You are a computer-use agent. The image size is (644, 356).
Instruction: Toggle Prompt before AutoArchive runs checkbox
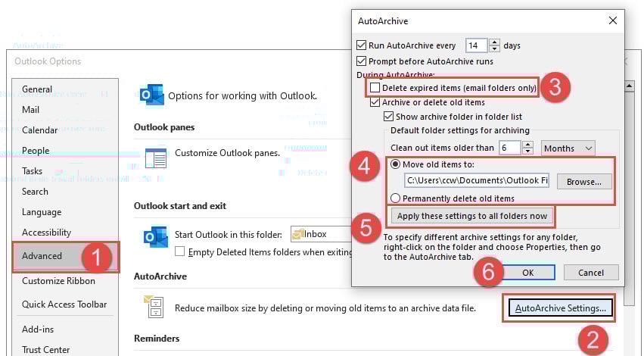(x=362, y=61)
